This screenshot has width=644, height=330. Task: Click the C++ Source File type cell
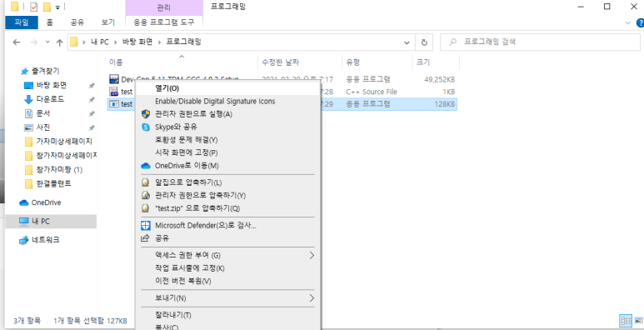[x=372, y=92]
